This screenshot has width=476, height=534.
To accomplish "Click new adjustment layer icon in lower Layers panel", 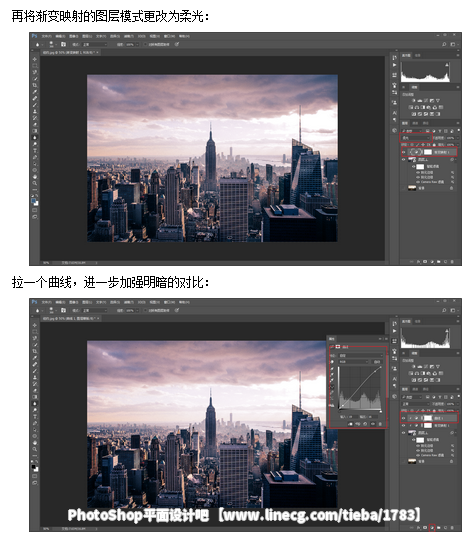I will tap(432, 528).
